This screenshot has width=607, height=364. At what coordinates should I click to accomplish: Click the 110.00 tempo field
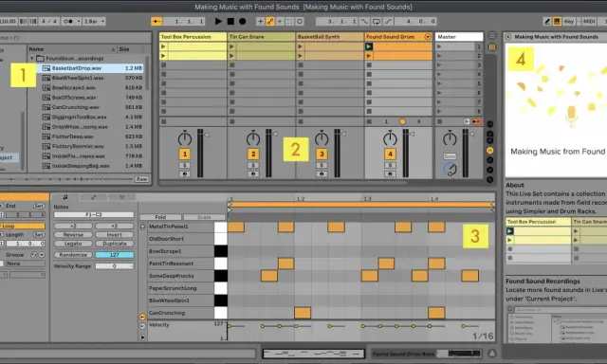tap(8, 21)
